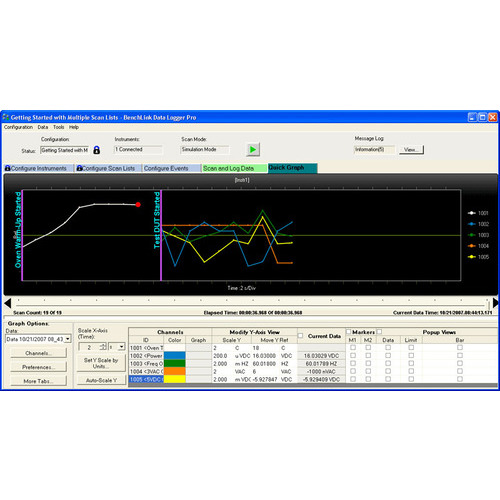Click the green Start/Play scan button

[253, 149]
